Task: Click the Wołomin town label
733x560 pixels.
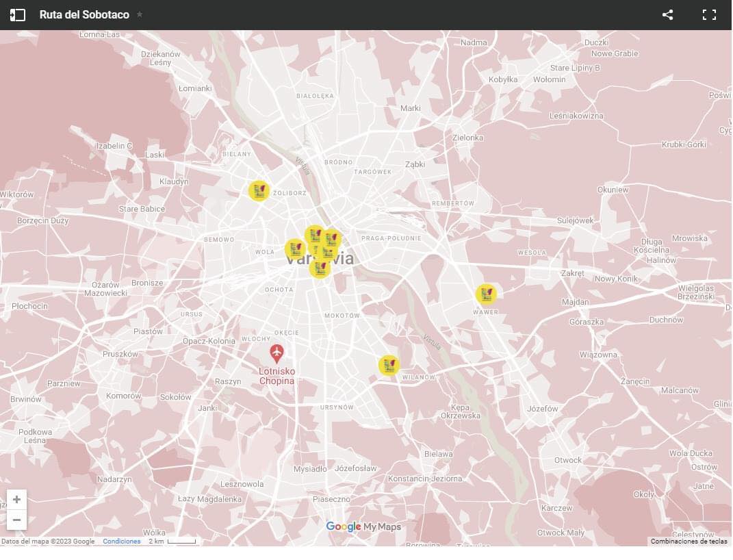Action: 550,79
